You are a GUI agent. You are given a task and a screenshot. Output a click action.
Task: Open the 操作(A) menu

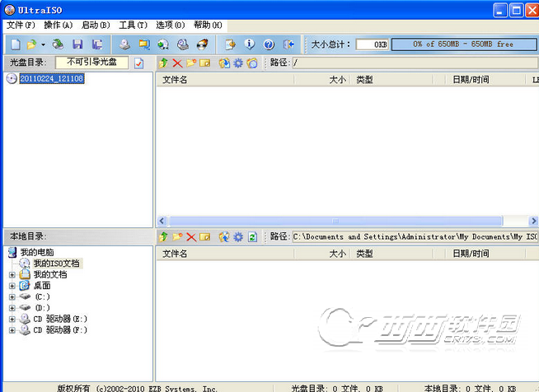tap(58, 25)
